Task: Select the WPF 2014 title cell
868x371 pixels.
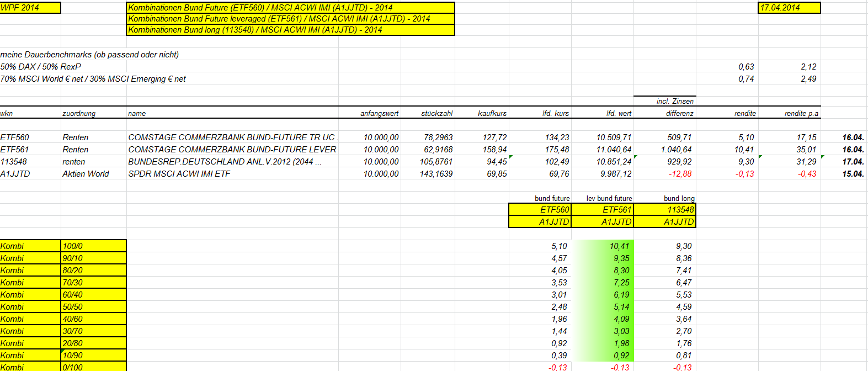Action: 30,8
